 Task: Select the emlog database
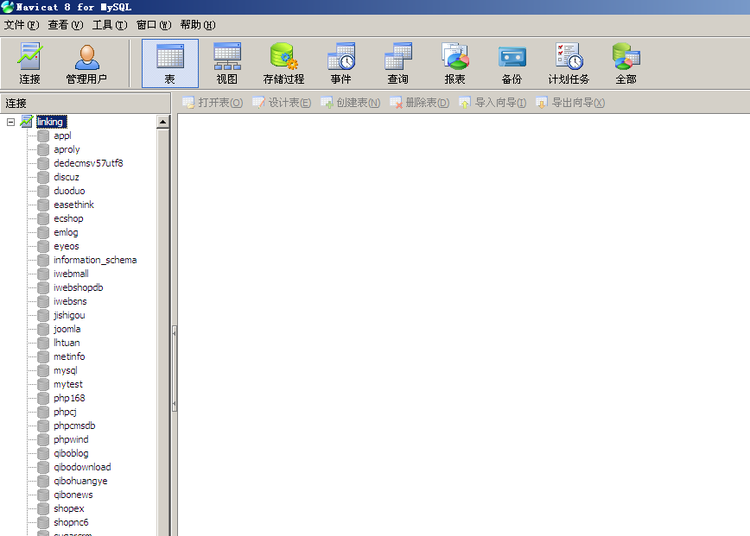[66, 232]
